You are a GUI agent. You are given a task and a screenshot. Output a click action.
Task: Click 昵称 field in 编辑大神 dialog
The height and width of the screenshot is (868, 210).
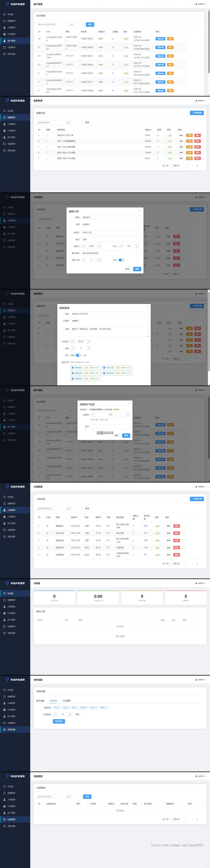click(111, 217)
